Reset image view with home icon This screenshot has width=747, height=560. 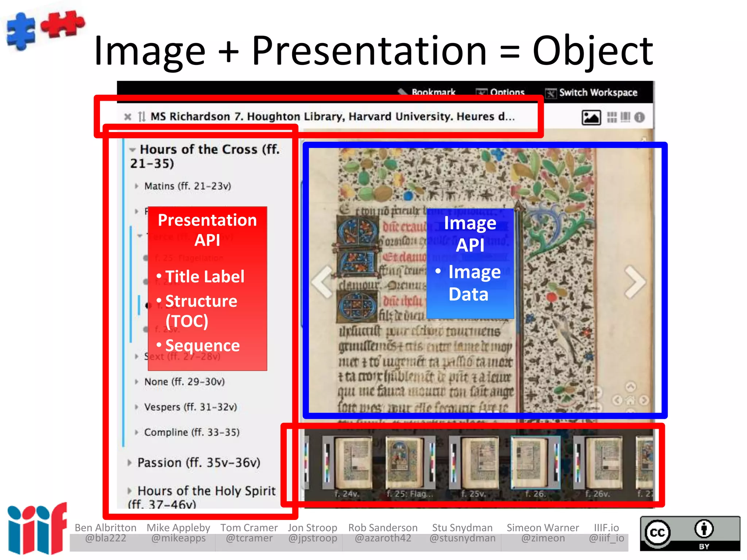point(631,401)
